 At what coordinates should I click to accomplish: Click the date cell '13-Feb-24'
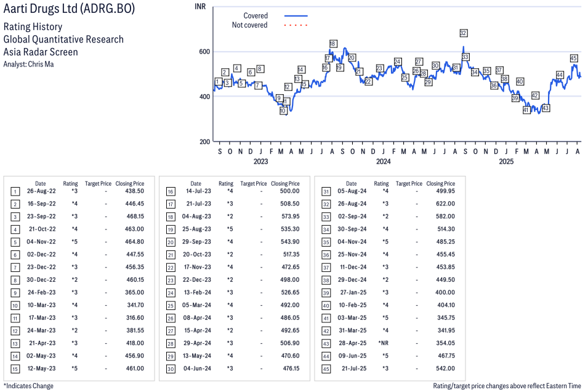point(197,292)
